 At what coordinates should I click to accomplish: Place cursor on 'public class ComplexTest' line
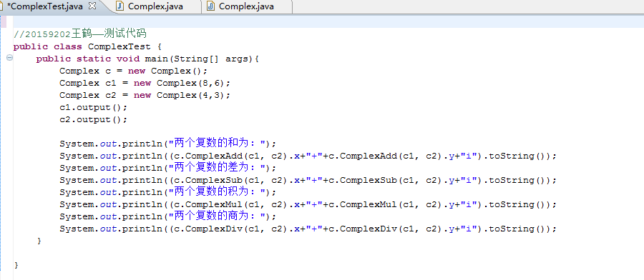coord(87,46)
